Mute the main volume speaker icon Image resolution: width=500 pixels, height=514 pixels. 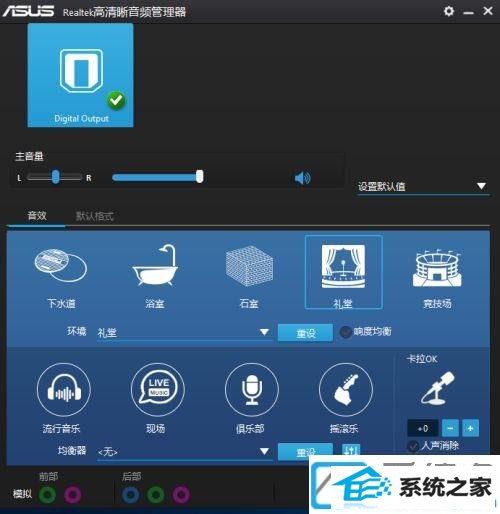pos(303,178)
